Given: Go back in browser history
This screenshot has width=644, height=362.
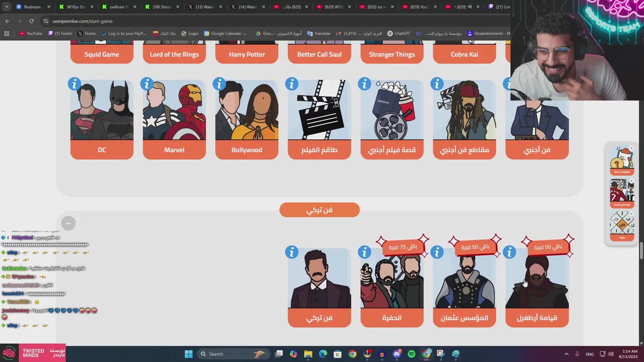Looking at the screenshot, I should [x=7, y=21].
